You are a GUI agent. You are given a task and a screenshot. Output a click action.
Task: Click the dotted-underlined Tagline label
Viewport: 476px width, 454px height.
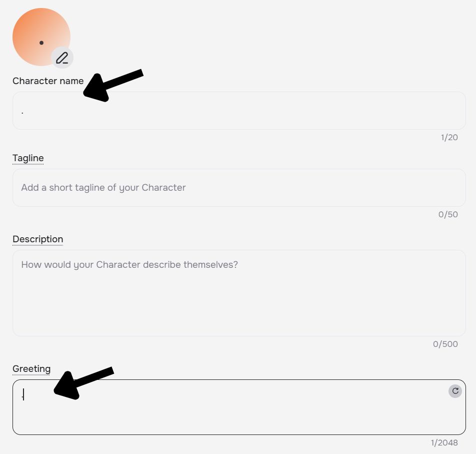[28, 158]
